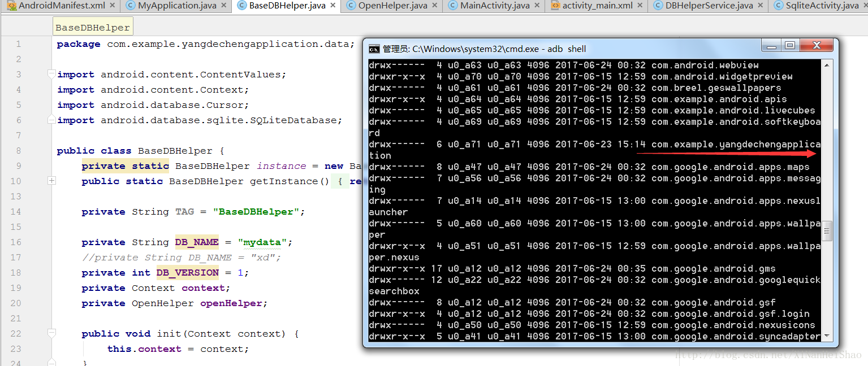Image resolution: width=868 pixels, height=366 pixels.
Task: Click the SqliteActivity.java class icon
Action: [778, 6]
